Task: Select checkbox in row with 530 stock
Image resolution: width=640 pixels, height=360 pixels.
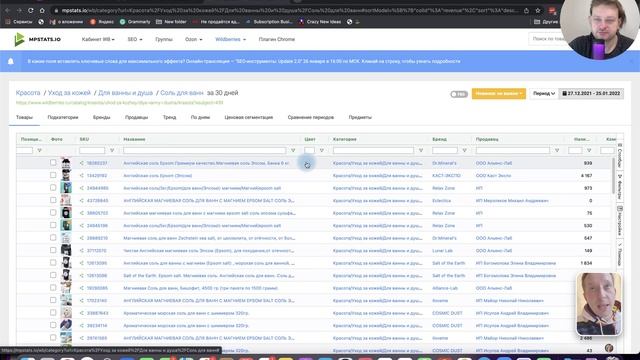Action: (x=53, y=225)
